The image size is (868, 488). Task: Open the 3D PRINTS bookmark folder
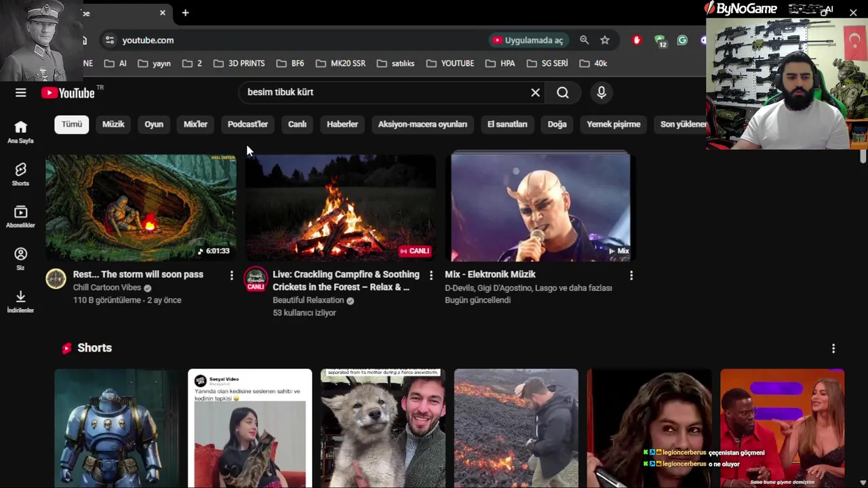239,63
